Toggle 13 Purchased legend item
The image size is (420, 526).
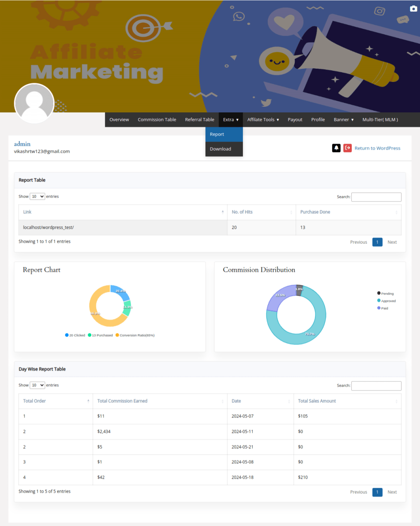tap(100, 335)
